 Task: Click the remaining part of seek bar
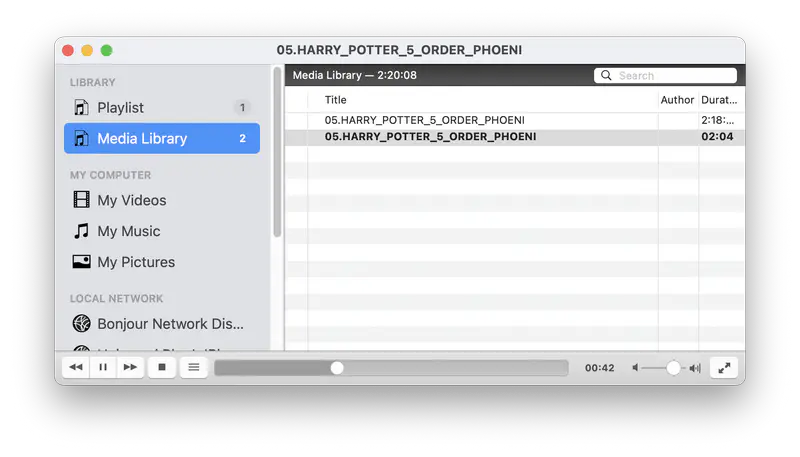[x=456, y=368]
